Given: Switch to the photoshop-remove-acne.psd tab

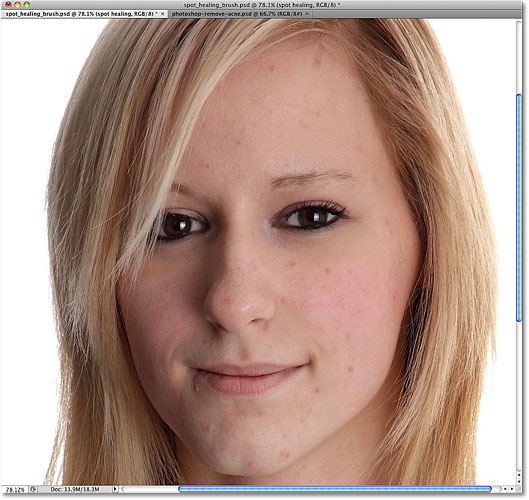Looking at the screenshot, I should [238, 14].
